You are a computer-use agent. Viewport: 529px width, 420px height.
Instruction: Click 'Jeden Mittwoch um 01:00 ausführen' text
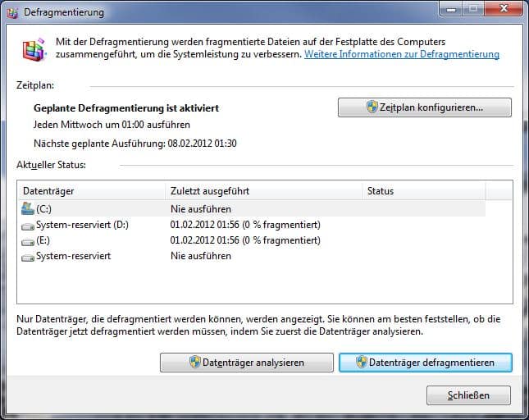point(112,125)
